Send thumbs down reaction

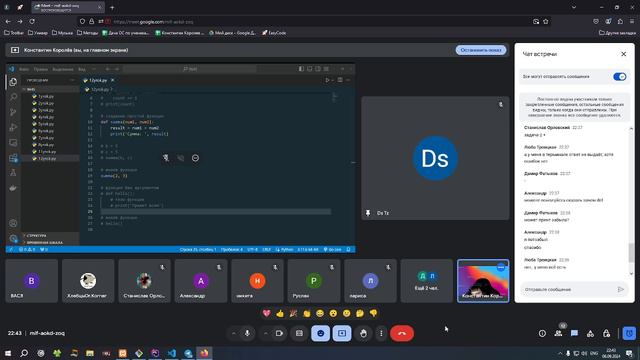click(x=373, y=313)
